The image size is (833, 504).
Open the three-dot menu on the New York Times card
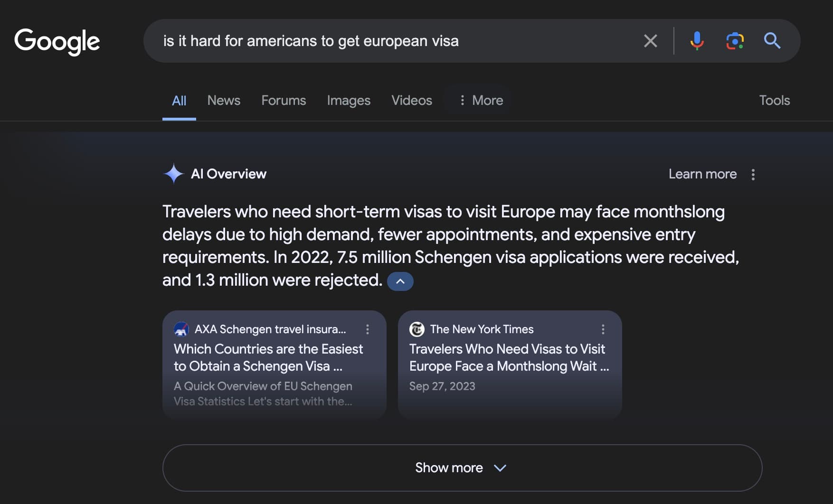click(x=603, y=329)
